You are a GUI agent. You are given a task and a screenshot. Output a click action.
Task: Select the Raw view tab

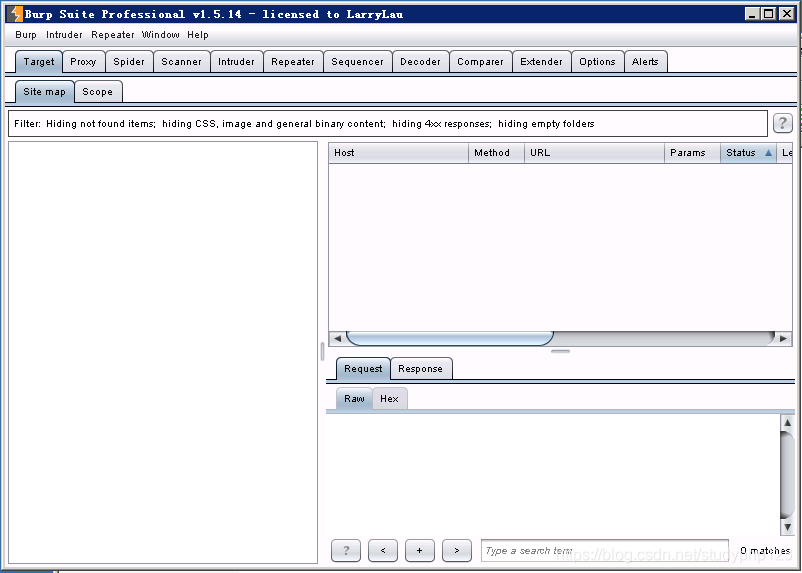pos(354,399)
